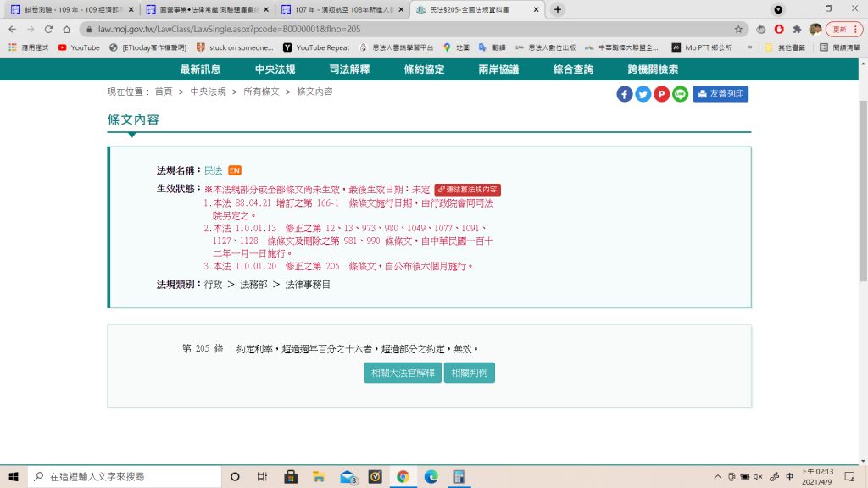Click the Chrome profile avatar
This screenshot has width=868, height=488.
[815, 30]
